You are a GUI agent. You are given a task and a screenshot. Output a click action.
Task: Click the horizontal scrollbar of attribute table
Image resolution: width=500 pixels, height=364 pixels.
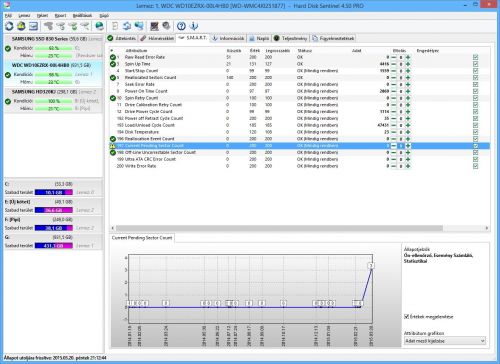pos(279,228)
